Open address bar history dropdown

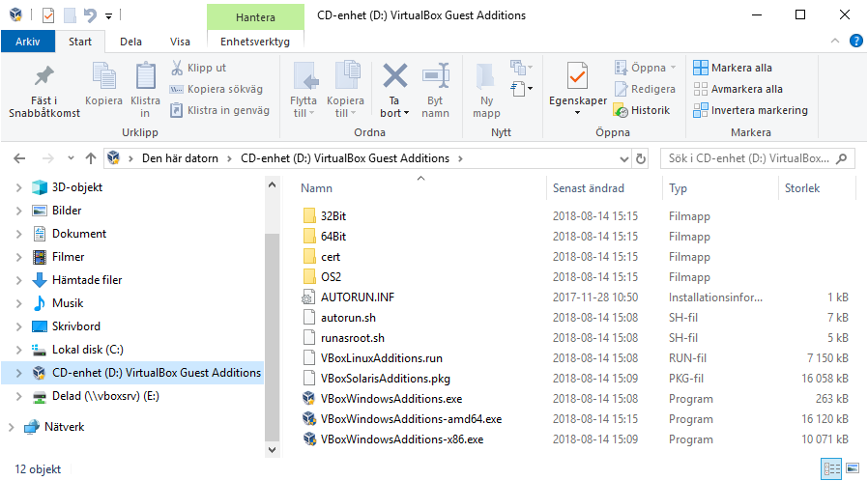tap(623, 158)
